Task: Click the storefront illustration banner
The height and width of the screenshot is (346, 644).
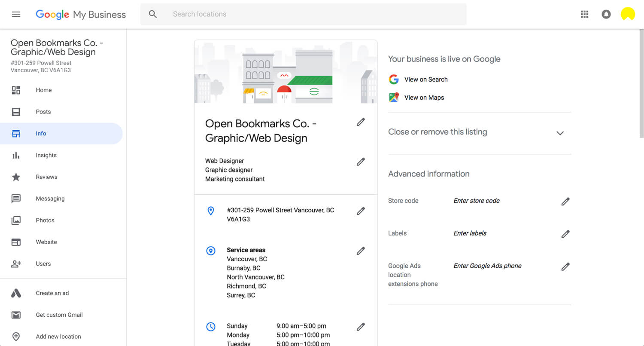Action: (286, 72)
